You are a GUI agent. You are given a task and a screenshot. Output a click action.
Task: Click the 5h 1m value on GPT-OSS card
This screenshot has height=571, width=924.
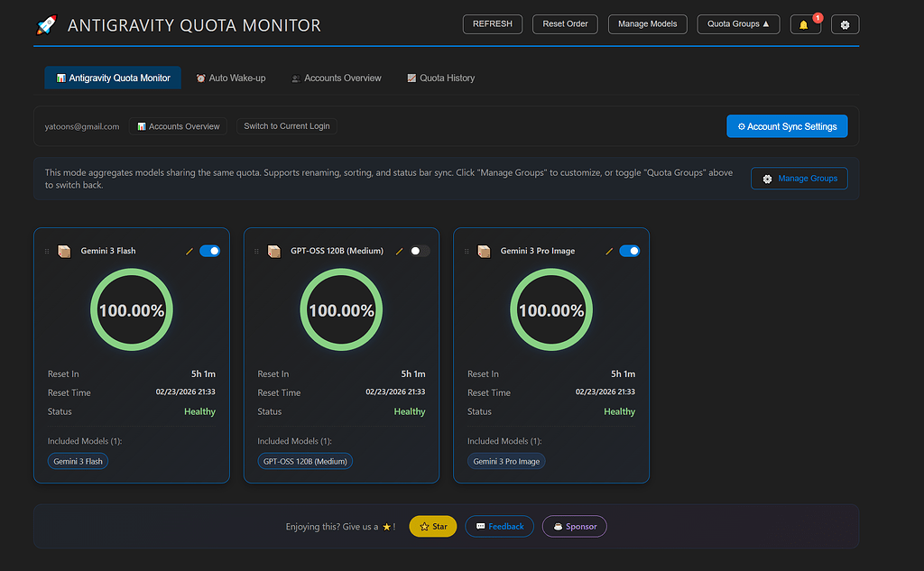(413, 373)
